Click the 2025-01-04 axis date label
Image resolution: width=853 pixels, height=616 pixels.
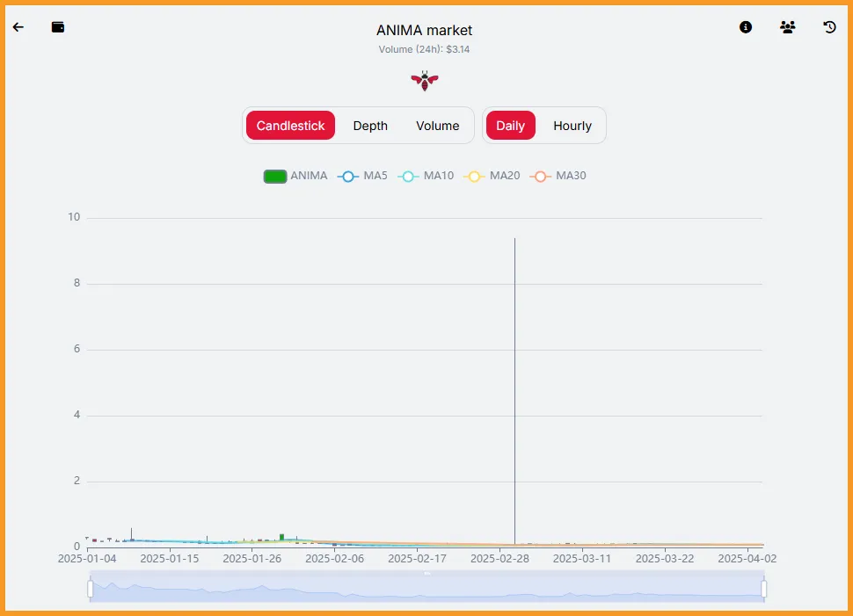pyautogui.click(x=87, y=559)
